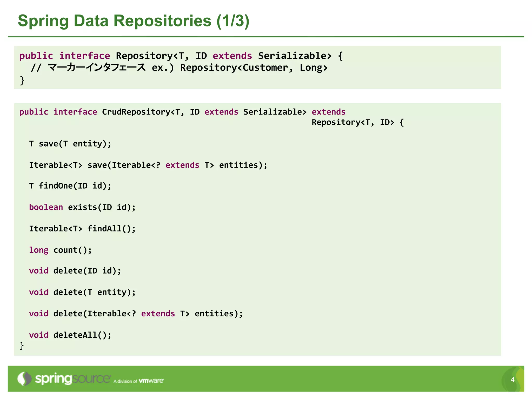Click the 'void delete(T entity);' method line
This screenshot has height=399, width=532.
82,292
